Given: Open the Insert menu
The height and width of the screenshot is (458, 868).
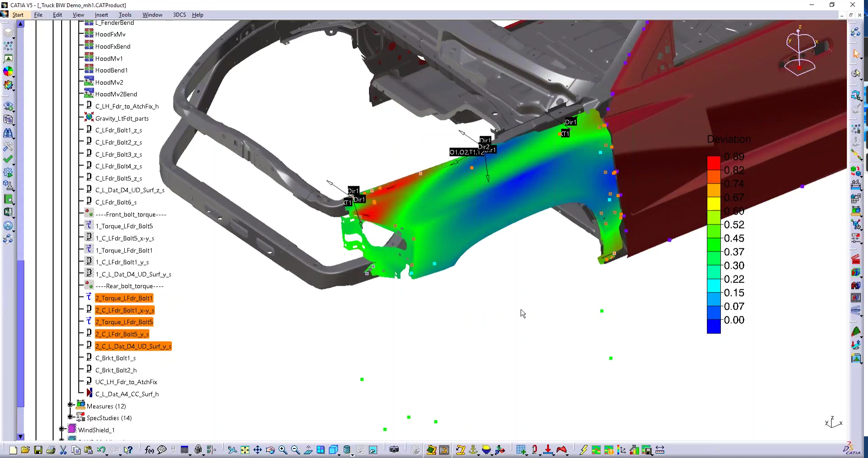Looking at the screenshot, I should click(x=101, y=14).
